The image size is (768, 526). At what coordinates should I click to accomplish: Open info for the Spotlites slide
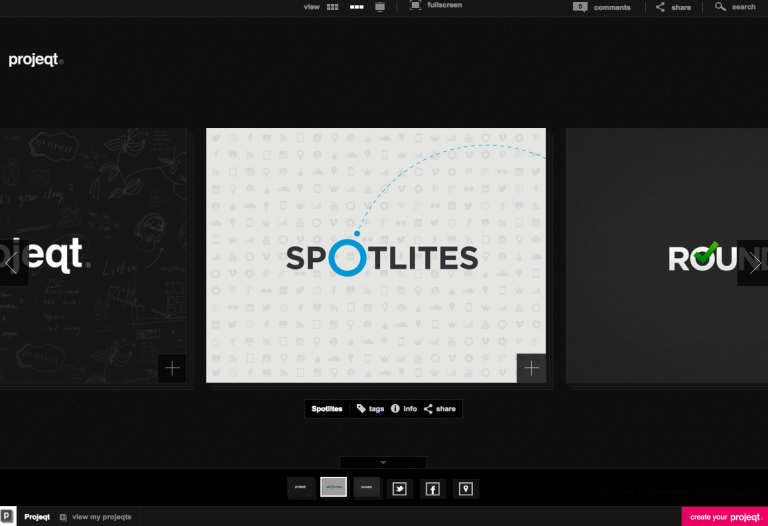click(404, 409)
